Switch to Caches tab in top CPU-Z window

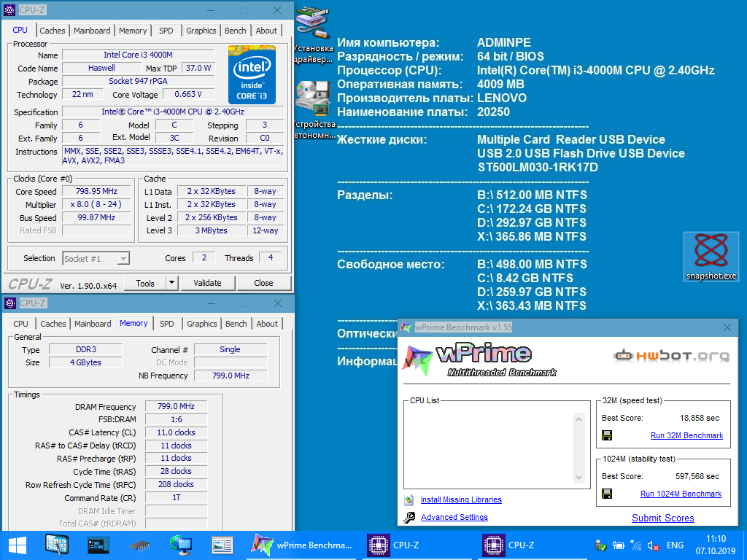pos(53,31)
